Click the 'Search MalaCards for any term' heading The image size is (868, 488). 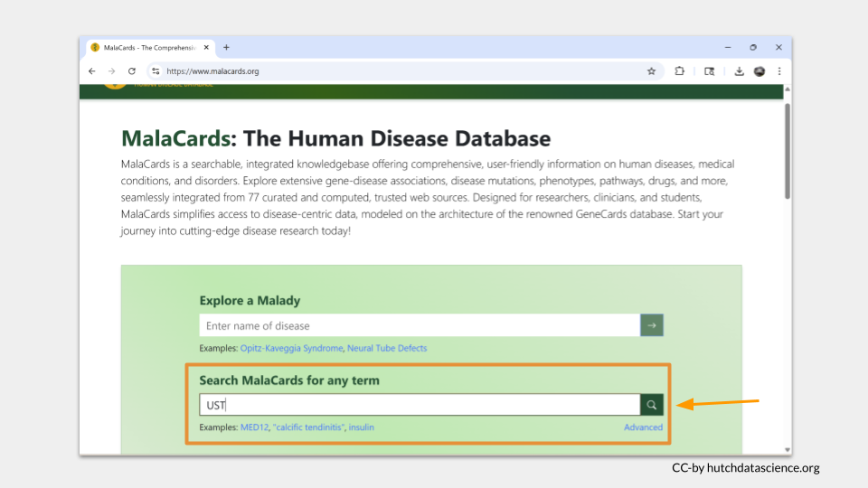coord(289,380)
